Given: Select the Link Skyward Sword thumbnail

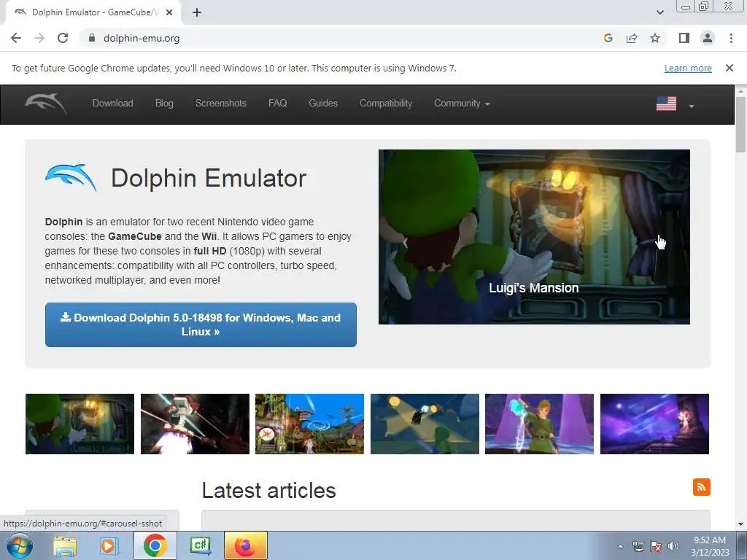Looking at the screenshot, I should pos(539,424).
